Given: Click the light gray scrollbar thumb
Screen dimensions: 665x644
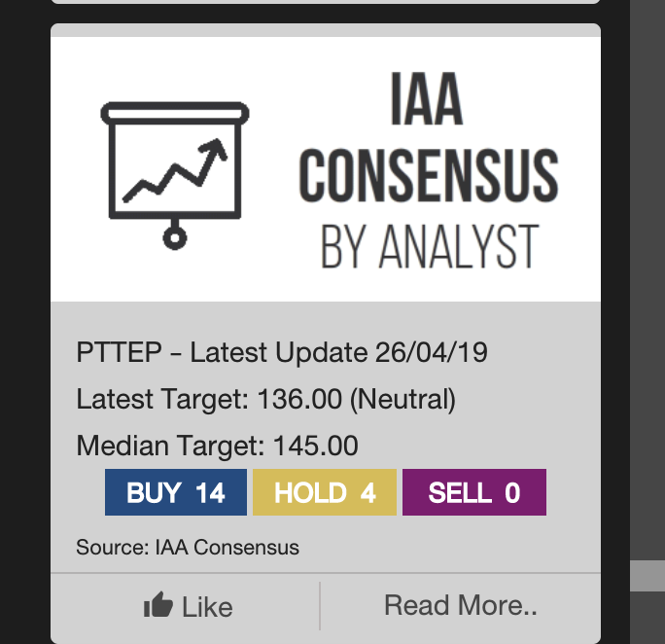Looking at the screenshot, I should pyautogui.click(x=647, y=575).
